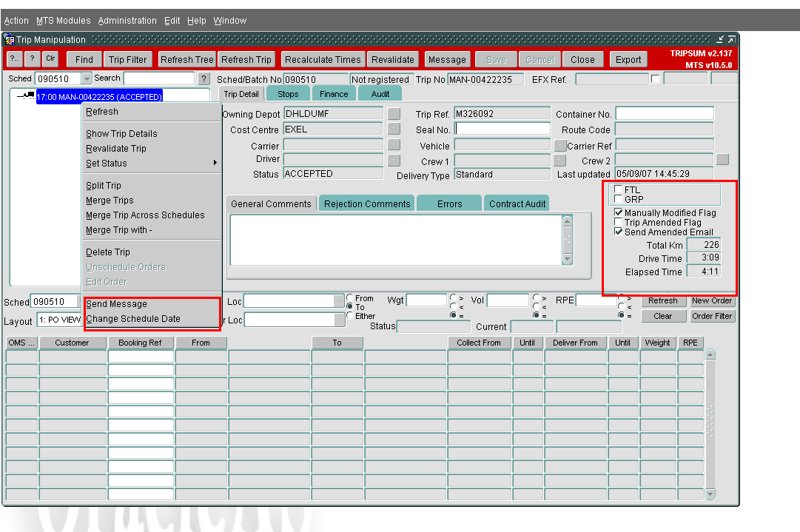Open lookup button next to Owning Depot
Screen dimensions: 800x532
tap(394, 113)
